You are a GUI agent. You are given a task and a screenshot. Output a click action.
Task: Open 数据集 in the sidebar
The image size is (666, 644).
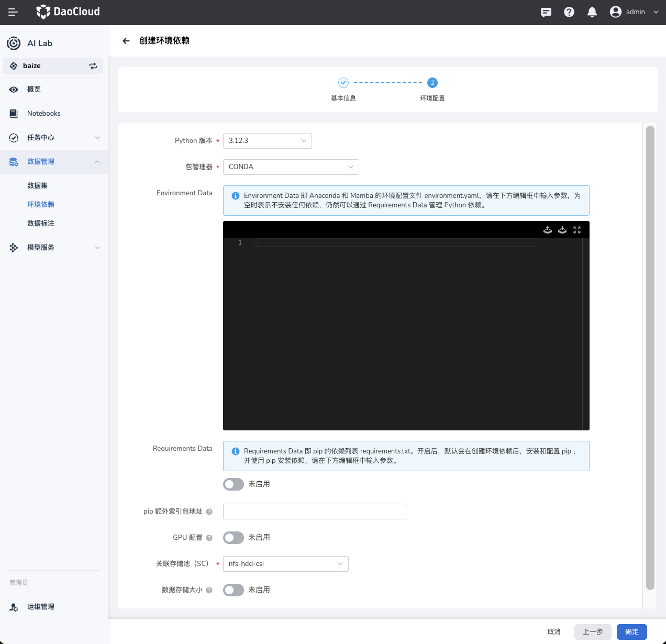tap(37, 186)
